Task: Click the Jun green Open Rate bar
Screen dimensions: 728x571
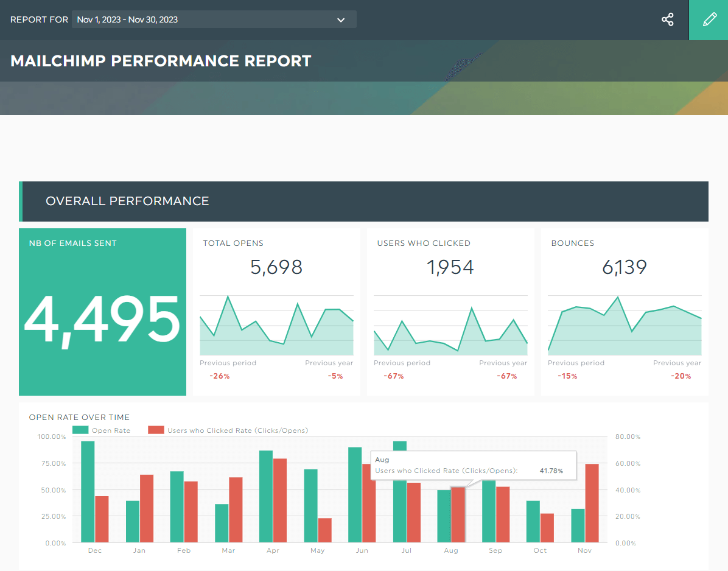Action: 355,494
